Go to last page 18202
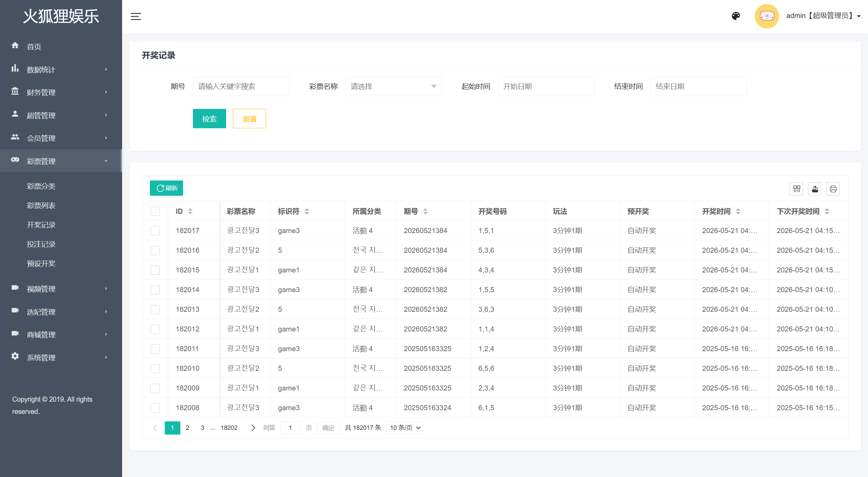868x477 pixels. [x=229, y=428]
